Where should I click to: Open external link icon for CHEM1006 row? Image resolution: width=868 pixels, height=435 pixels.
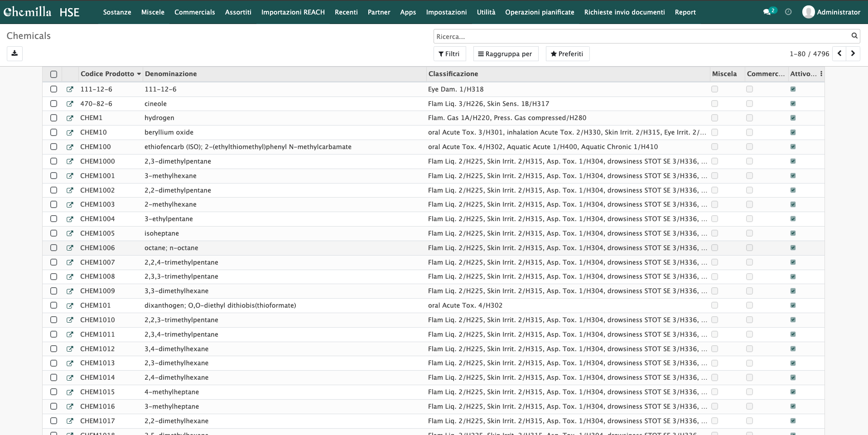click(x=70, y=248)
